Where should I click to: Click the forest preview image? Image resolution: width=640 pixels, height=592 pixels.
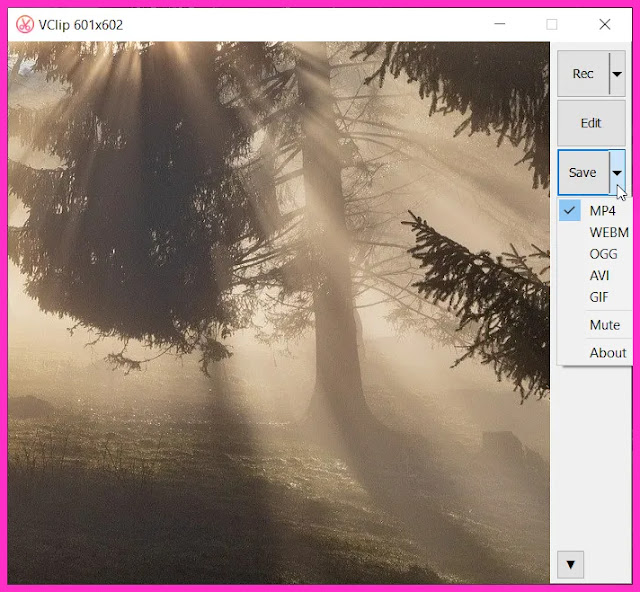coord(279,312)
